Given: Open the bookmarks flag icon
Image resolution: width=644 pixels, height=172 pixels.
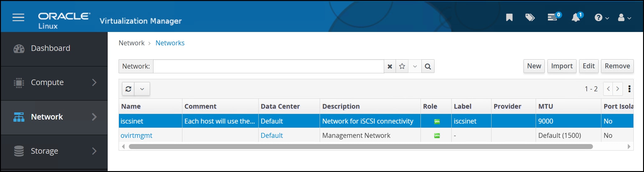Looking at the screenshot, I should [509, 17].
